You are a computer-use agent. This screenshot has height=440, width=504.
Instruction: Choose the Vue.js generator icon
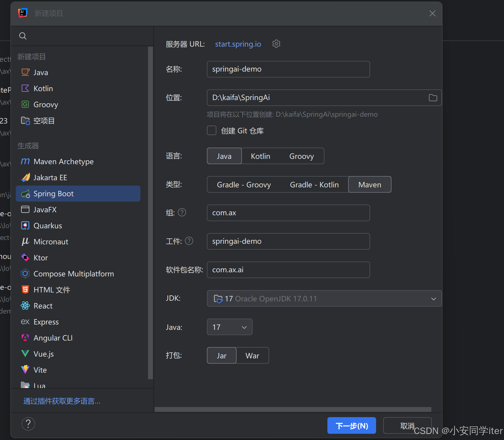26,354
